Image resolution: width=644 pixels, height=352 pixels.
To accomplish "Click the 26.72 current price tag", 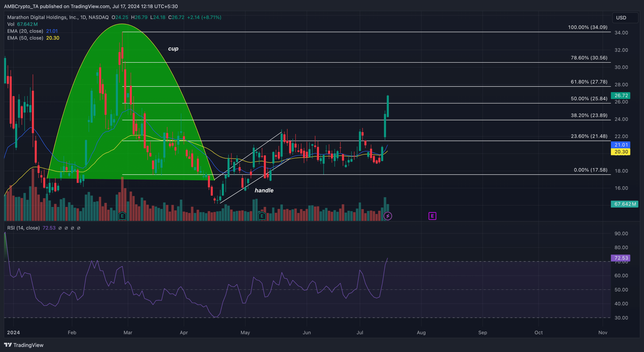I will pos(621,95).
